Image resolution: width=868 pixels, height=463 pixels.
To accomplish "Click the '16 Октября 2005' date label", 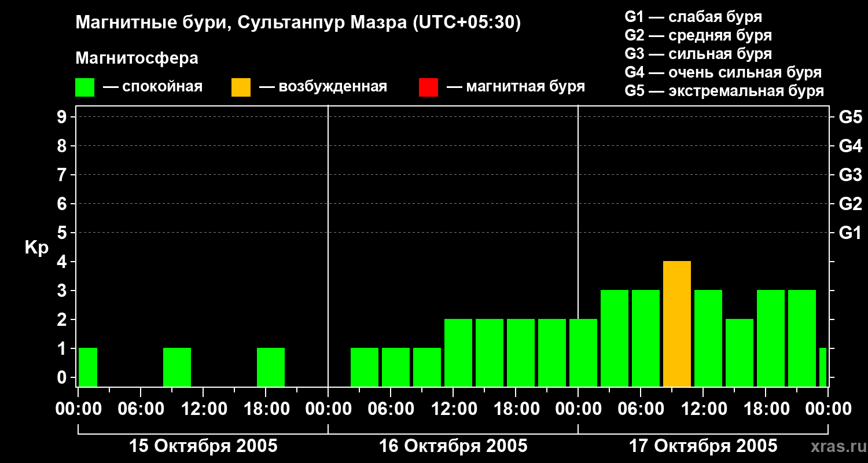I will [x=453, y=446].
